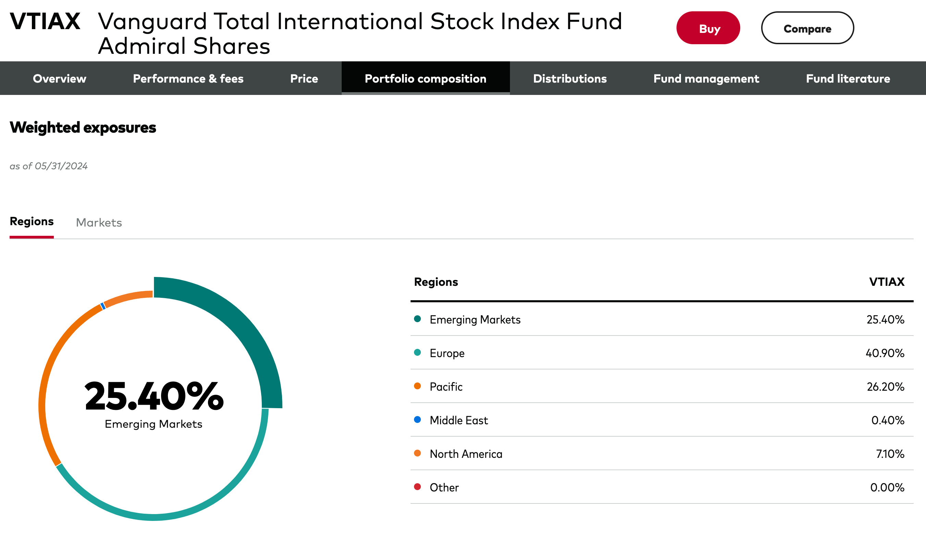Click the as of 05/31/2024 date text

click(48, 166)
